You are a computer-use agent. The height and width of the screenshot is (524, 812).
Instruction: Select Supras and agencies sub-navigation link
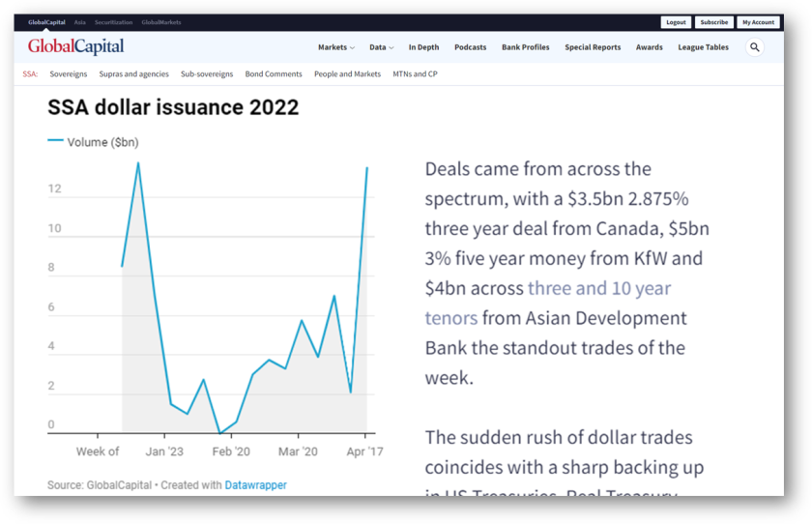pos(133,74)
